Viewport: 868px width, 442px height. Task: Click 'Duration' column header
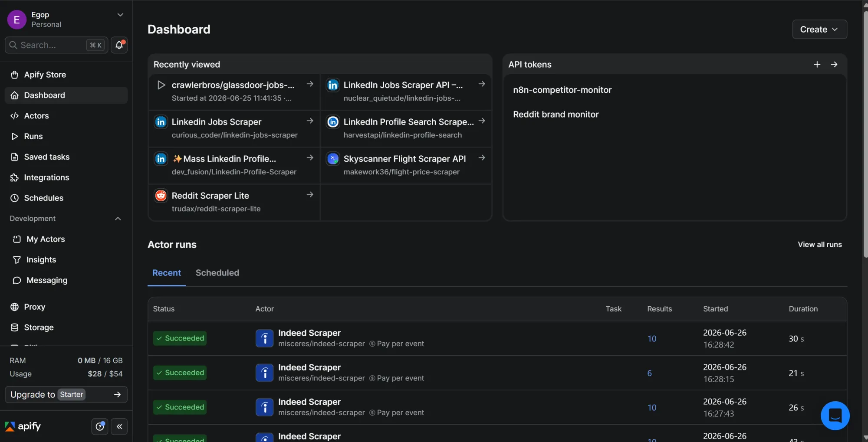tap(803, 309)
